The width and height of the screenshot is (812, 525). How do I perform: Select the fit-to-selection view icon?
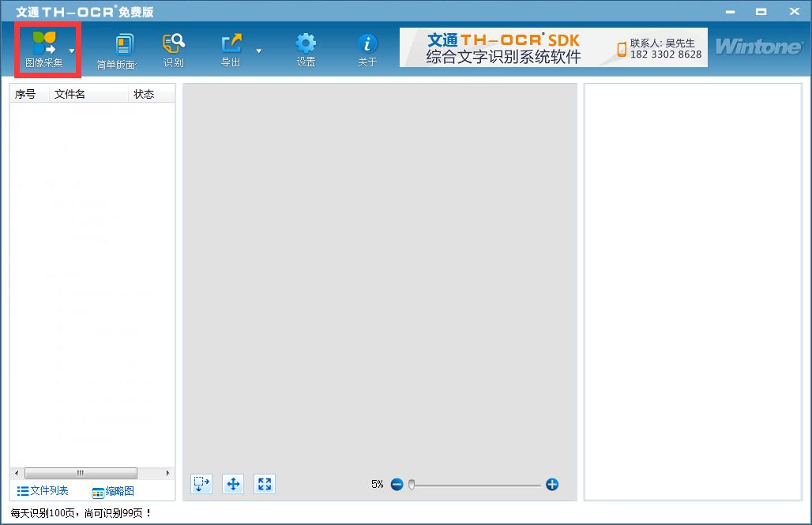201,484
